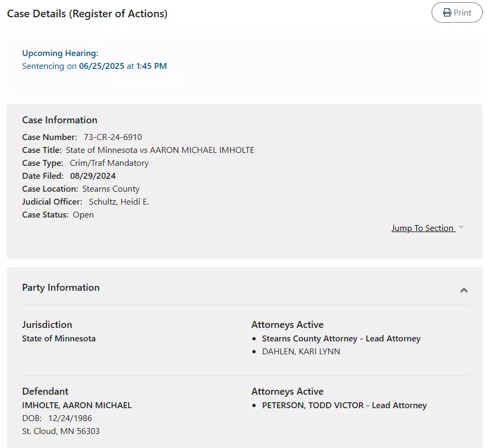
Task: Select the Upcoming Hearing label
Action: 60,53
